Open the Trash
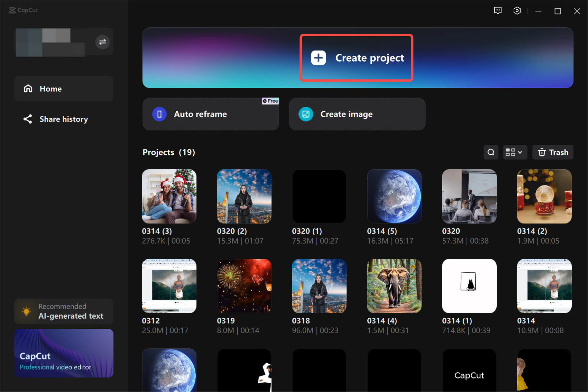Viewport: 588px width, 392px height. pos(552,152)
